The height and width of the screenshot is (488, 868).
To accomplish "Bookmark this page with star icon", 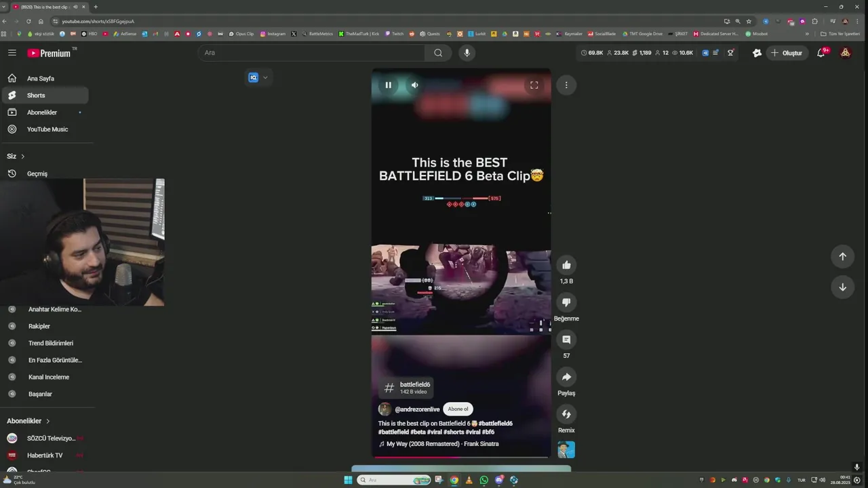I will coord(749,21).
